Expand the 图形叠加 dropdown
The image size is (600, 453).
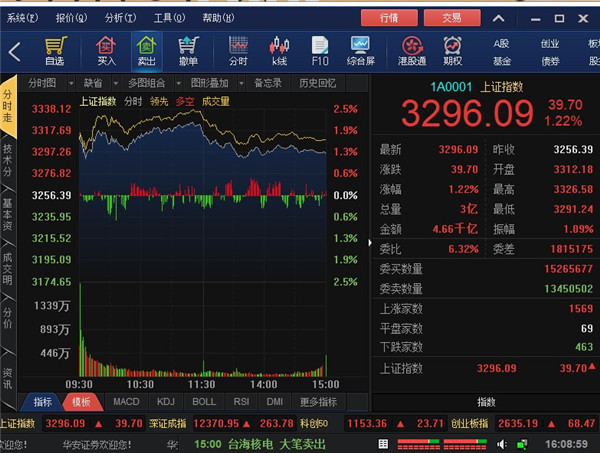(x=209, y=83)
